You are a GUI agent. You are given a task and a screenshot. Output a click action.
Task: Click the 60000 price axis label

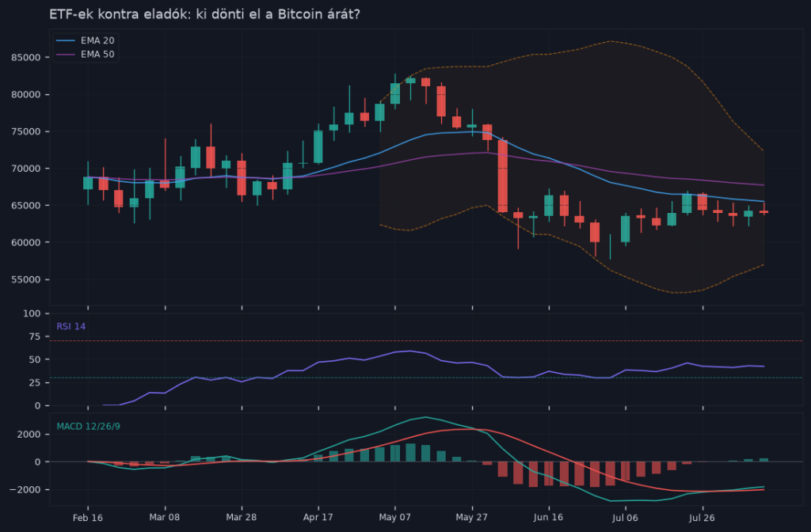tap(26, 242)
